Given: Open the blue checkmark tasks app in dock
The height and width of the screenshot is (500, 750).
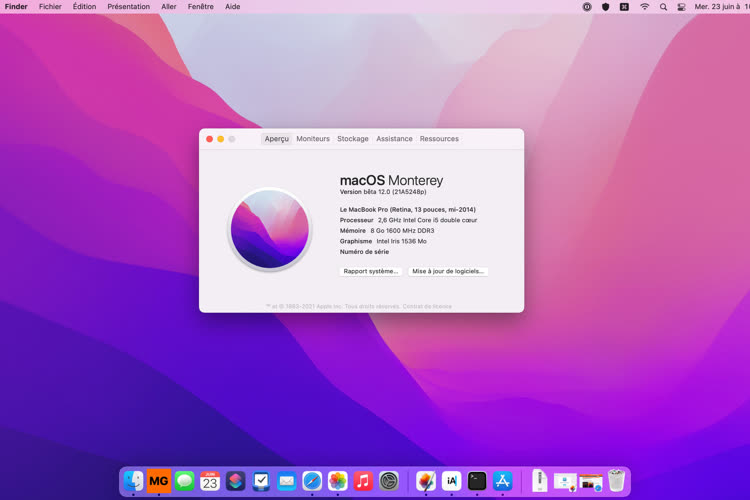Looking at the screenshot, I should coord(261,480).
